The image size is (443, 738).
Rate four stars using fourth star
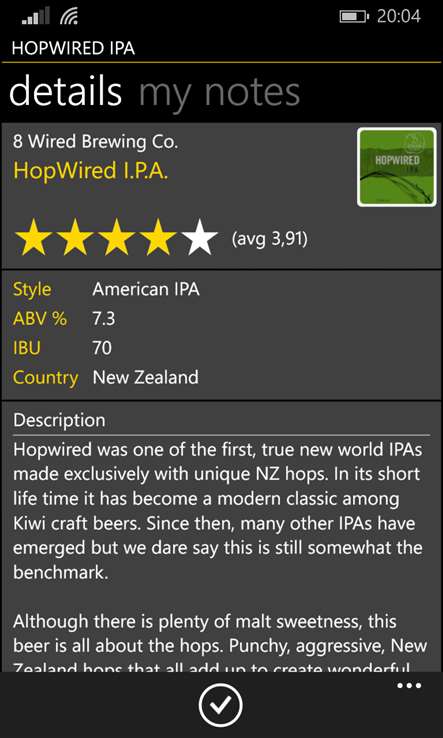158,238
